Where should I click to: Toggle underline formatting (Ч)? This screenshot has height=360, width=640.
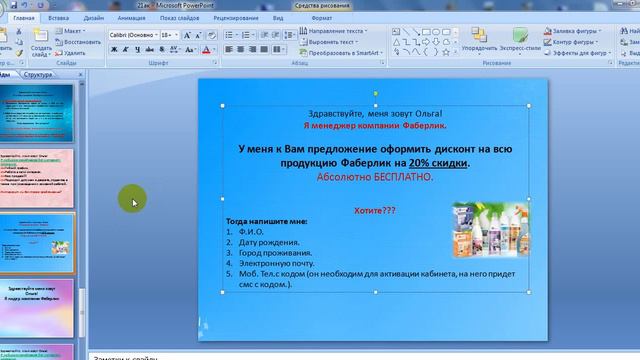click(x=138, y=49)
